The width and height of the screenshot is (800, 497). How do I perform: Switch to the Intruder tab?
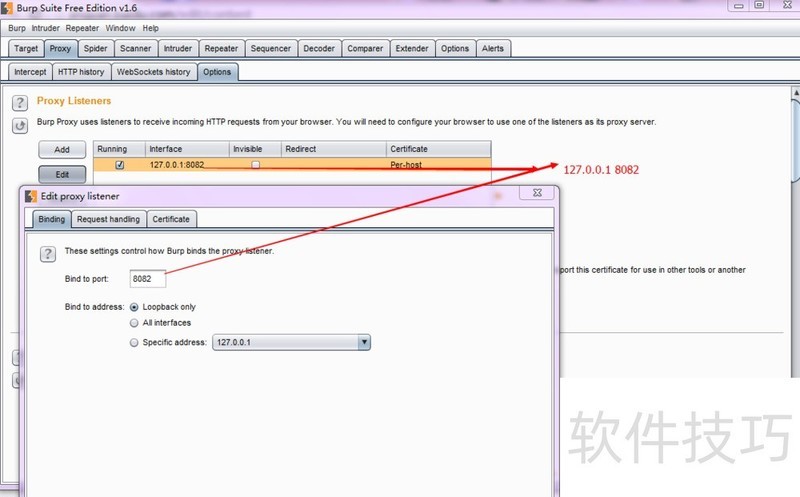click(x=178, y=48)
